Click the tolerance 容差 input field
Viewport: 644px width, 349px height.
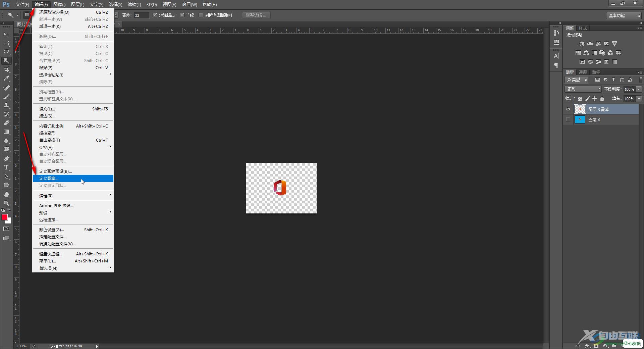pyautogui.click(x=141, y=15)
